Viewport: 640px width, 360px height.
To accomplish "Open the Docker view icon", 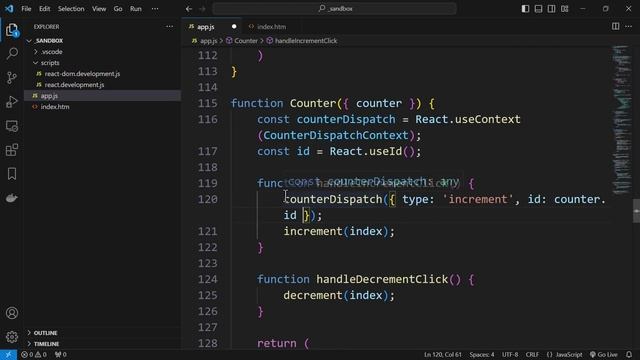I will coord(12,198).
